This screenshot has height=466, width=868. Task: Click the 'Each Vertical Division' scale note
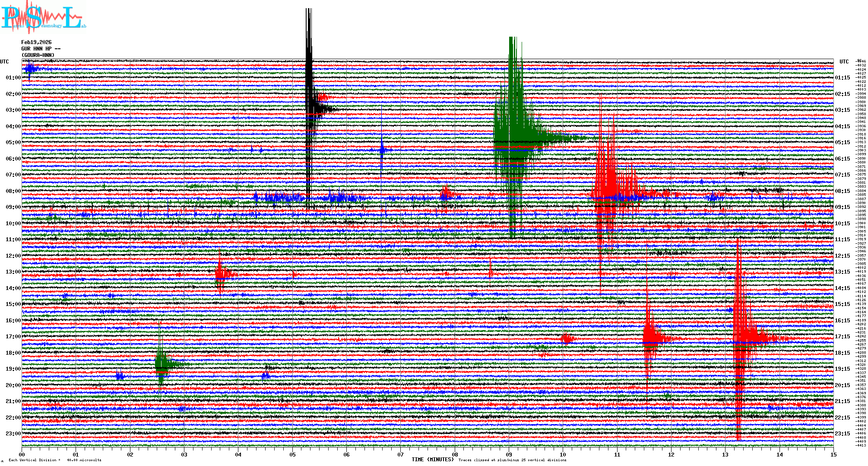click(54, 460)
